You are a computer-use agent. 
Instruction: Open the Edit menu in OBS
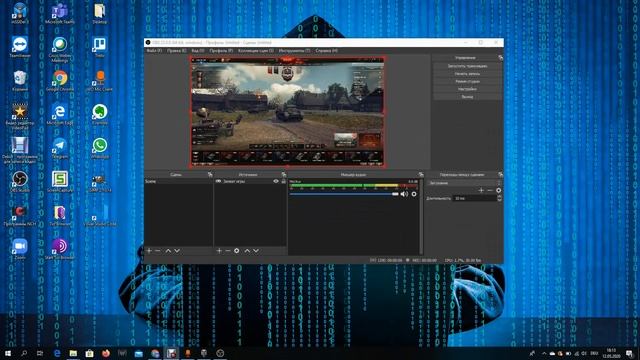(x=177, y=51)
